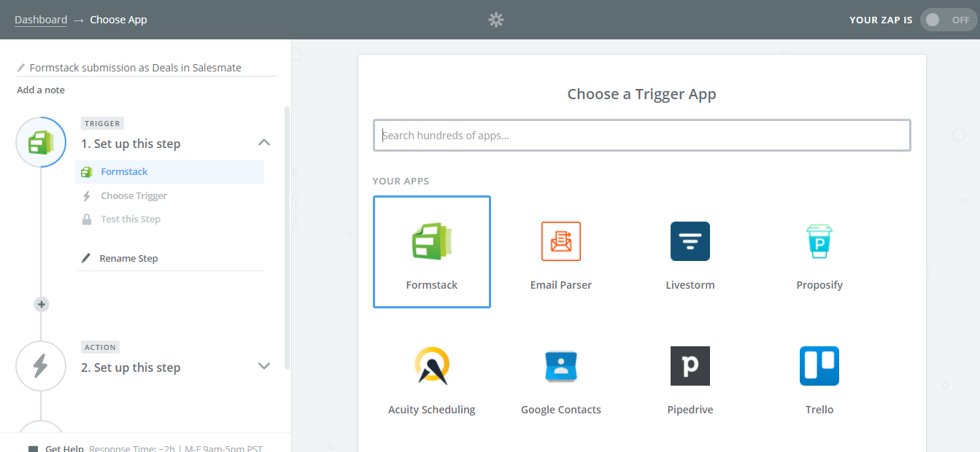Focus the search hundreds of apps field

642,136
